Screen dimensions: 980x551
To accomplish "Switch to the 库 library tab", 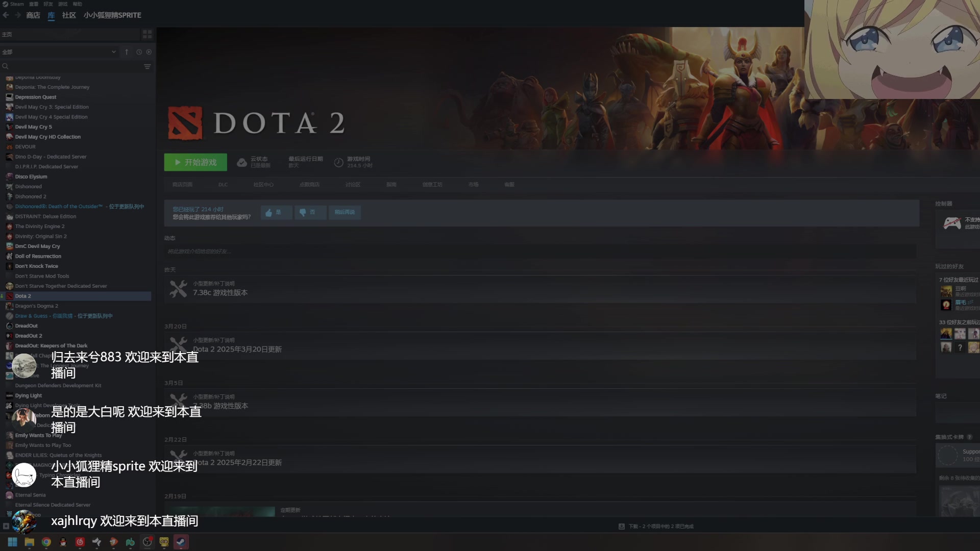I will point(51,15).
